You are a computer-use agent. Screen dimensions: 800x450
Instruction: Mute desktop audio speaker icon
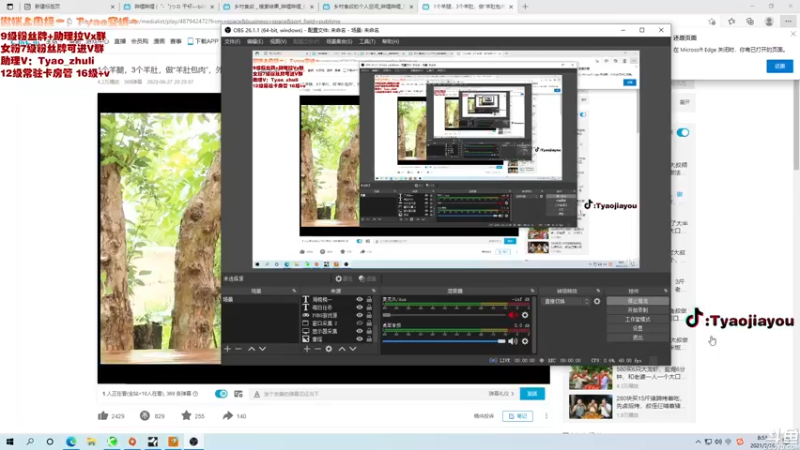point(513,341)
